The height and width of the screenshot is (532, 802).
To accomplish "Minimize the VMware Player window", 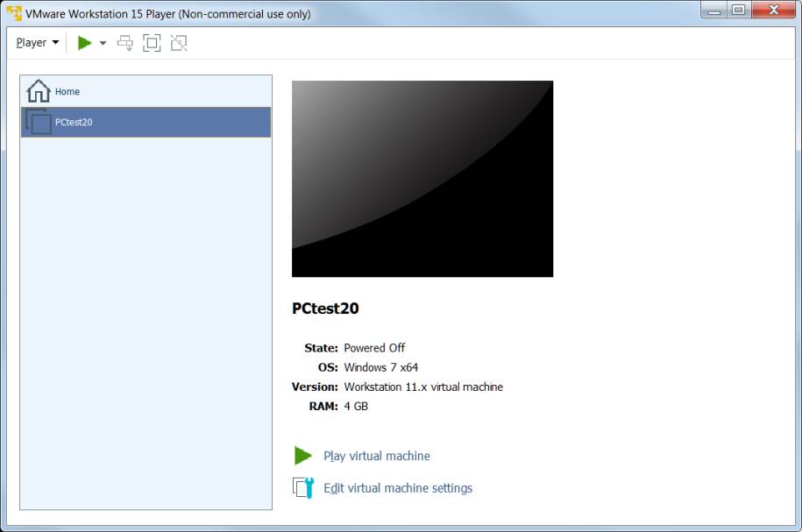I will [x=714, y=11].
